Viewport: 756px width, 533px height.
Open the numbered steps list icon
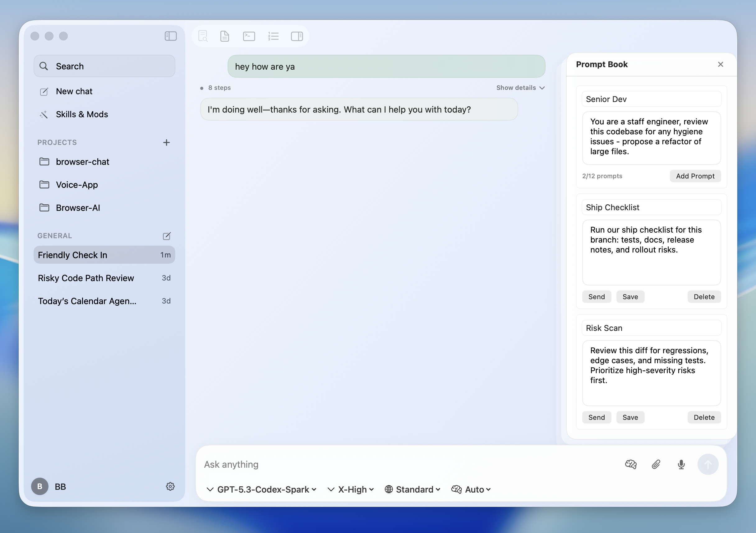coord(273,36)
